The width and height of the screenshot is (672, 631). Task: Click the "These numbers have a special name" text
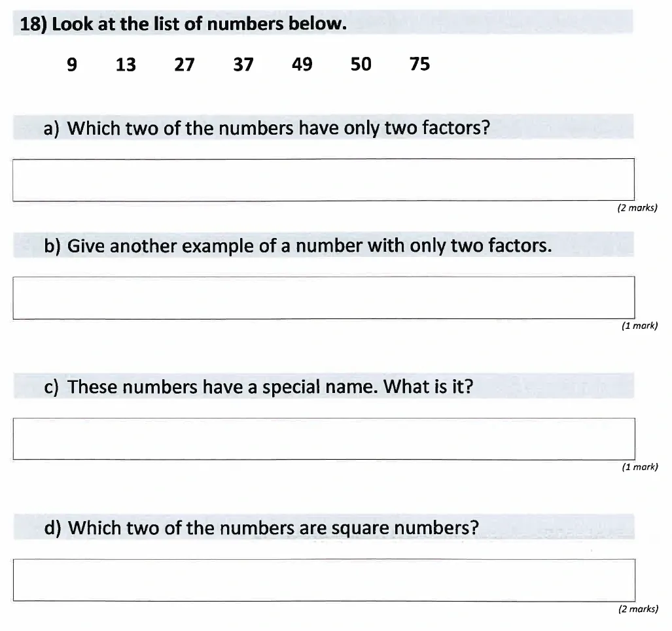(258, 387)
